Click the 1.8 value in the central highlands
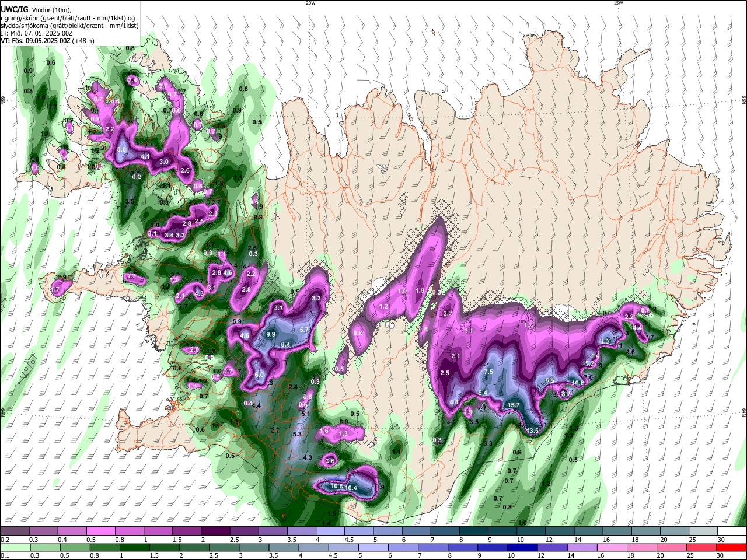Viewport: 747px width, 560px height. [419, 290]
